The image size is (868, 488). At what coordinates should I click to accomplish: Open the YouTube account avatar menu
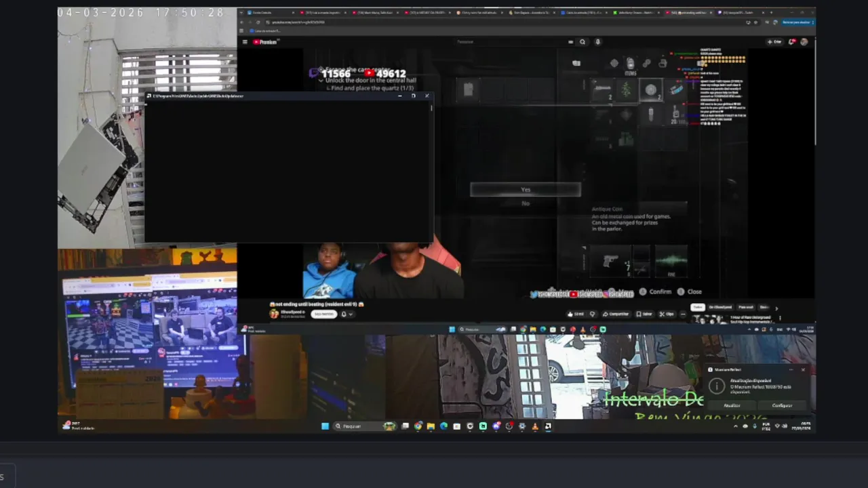[x=804, y=41]
